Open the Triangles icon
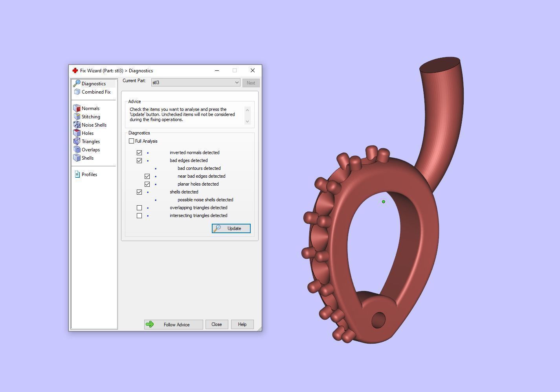560x392 pixels. 77,142
